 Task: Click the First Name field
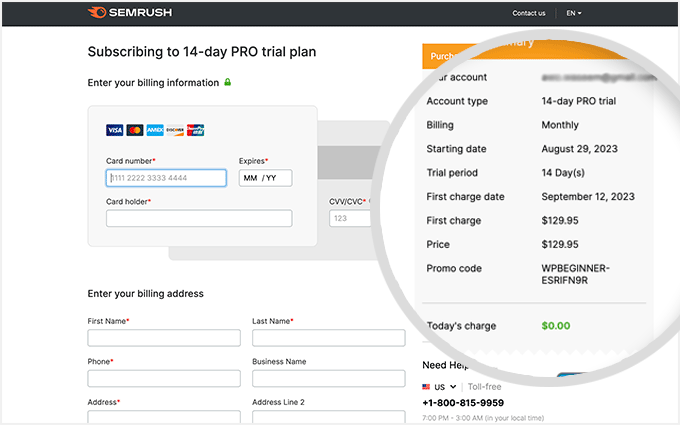(164, 338)
